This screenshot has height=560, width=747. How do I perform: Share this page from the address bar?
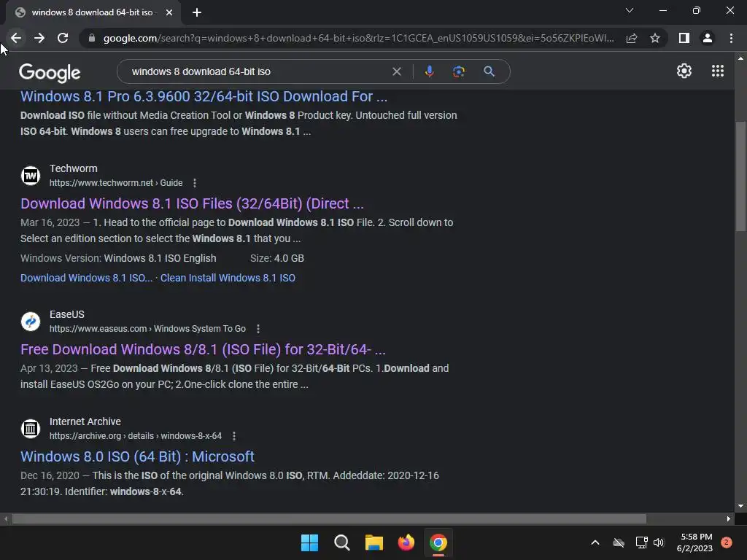(632, 38)
